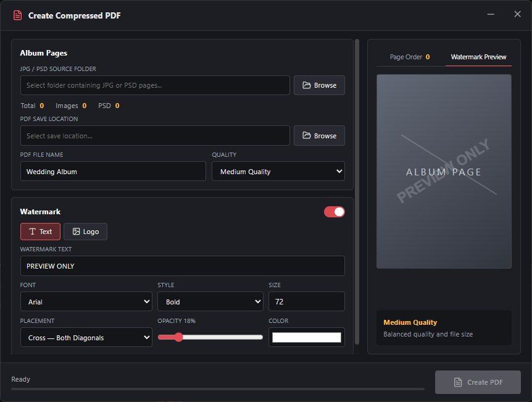Click the Create PDF button
The image size is (532, 402).
[x=478, y=382]
